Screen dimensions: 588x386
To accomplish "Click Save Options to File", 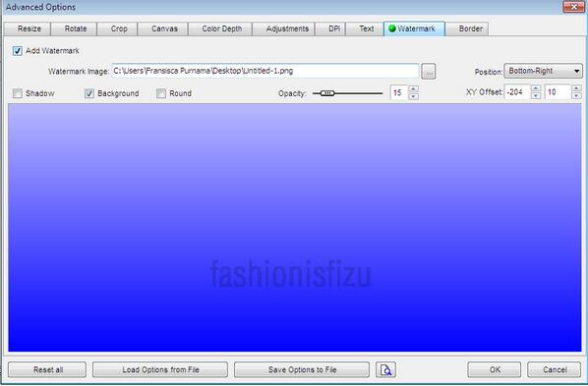I will tap(302, 370).
